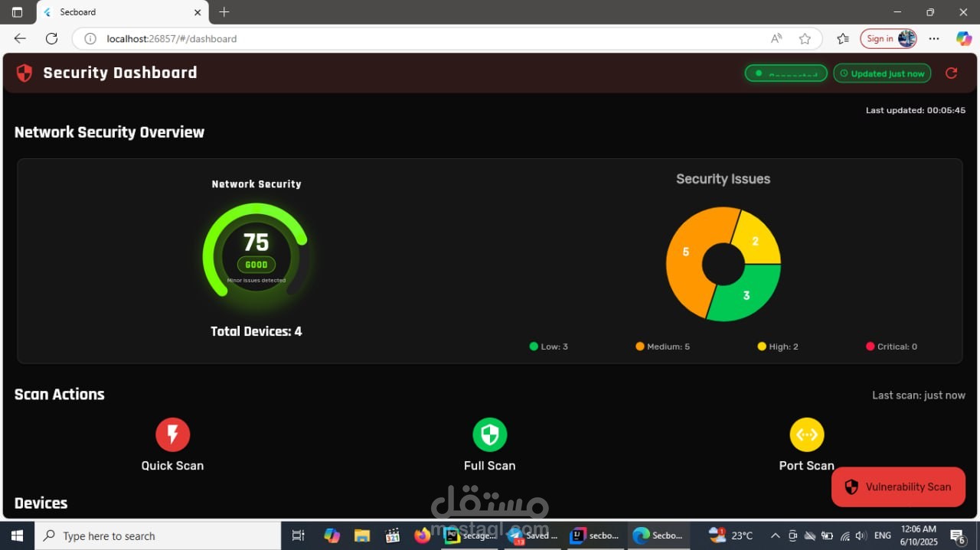Open the Copilot taskbar icon
The width and height of the screenshot is (980, 550).
(x=332, y=535)
